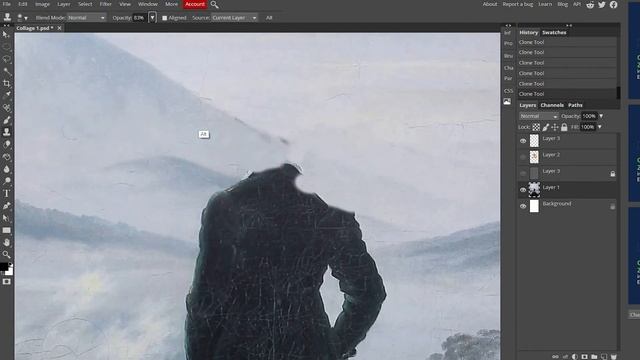The width and height of the screenshot is (640, 360).
Task: Open the layer blend mode Normal dropdown
Action: tap(538, 116)
